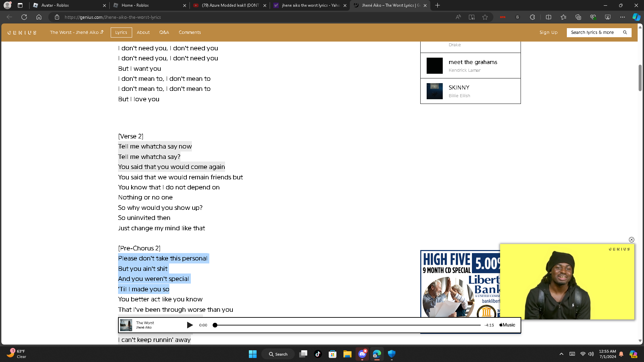The height and width of the screenshot is (362, 644).
Task: Play The Worst in the player
Action: pyautogui.click(x=190, y=325)
